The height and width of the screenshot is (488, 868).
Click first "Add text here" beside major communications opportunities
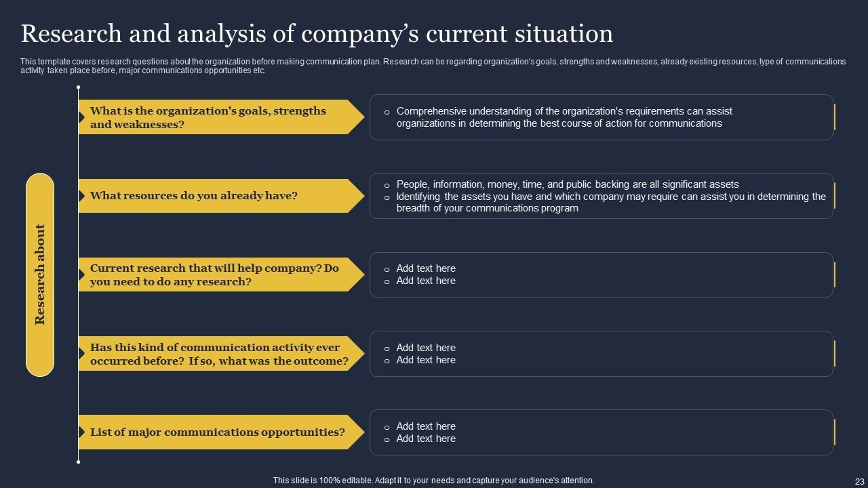[x=426, y=426]
